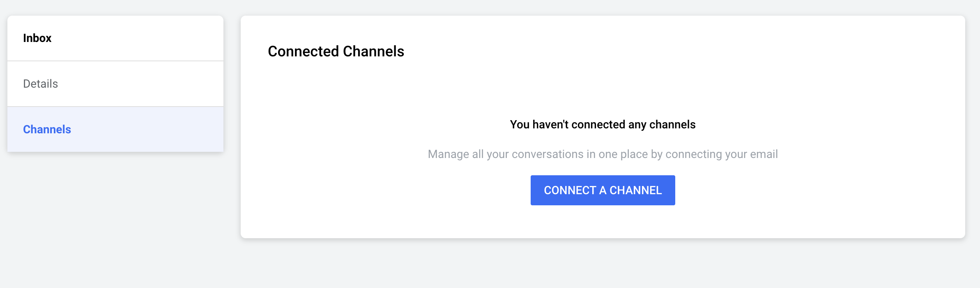Click the Inbox label above Details

(37, 38)
